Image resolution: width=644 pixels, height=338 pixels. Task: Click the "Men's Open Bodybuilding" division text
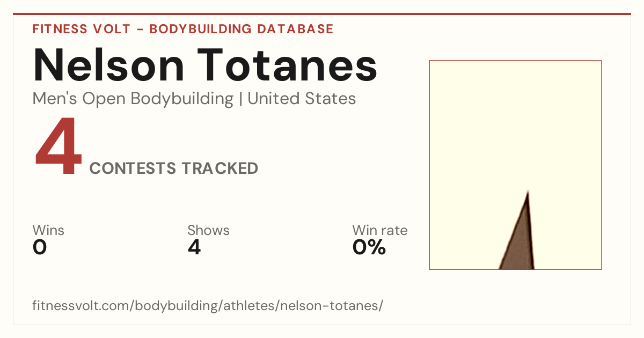pyautogui.click(x=133, y=99)
